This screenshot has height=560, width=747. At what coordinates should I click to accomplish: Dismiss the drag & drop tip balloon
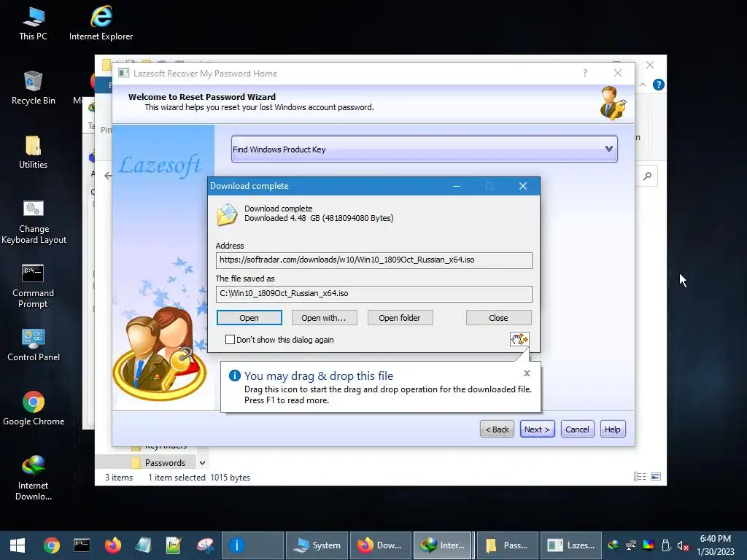click(x=527, y=373)
